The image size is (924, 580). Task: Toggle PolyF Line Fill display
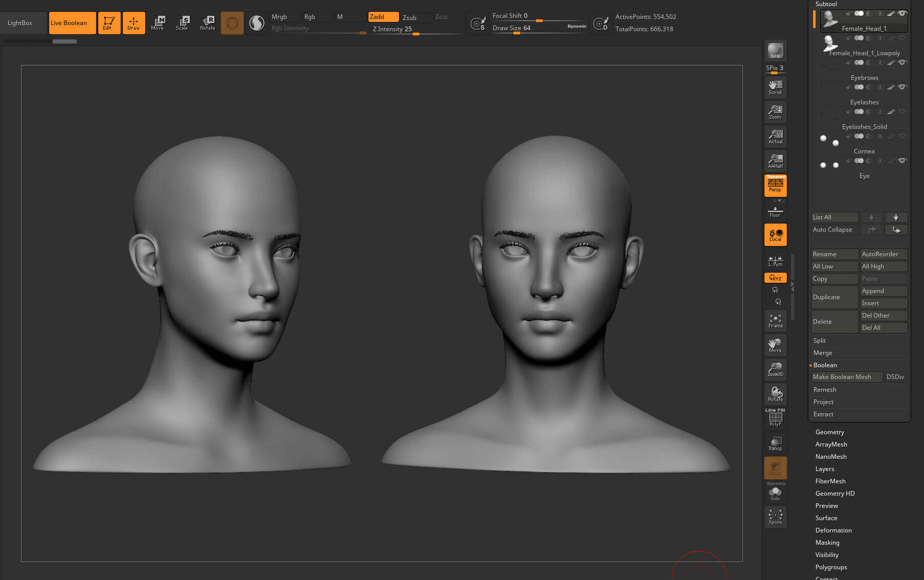pyautogui.click(x=775, y=418)
